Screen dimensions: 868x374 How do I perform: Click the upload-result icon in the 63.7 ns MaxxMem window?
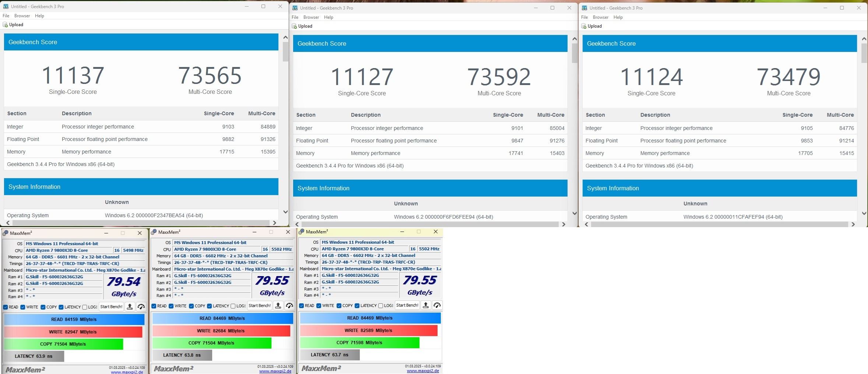coord(426,305)
